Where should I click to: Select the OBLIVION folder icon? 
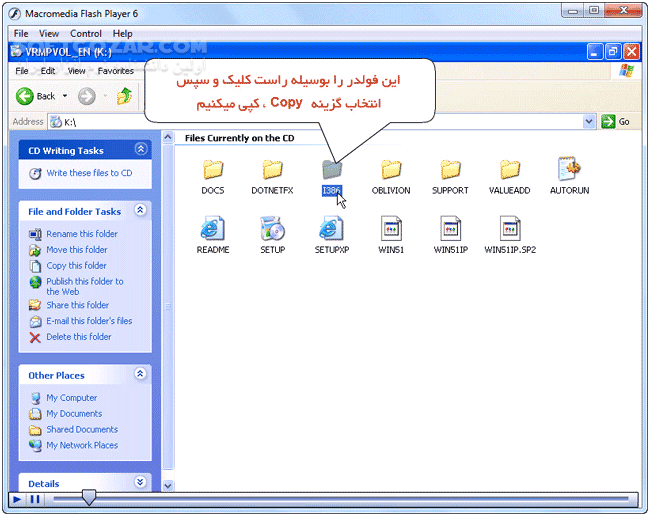coord(391,169)
